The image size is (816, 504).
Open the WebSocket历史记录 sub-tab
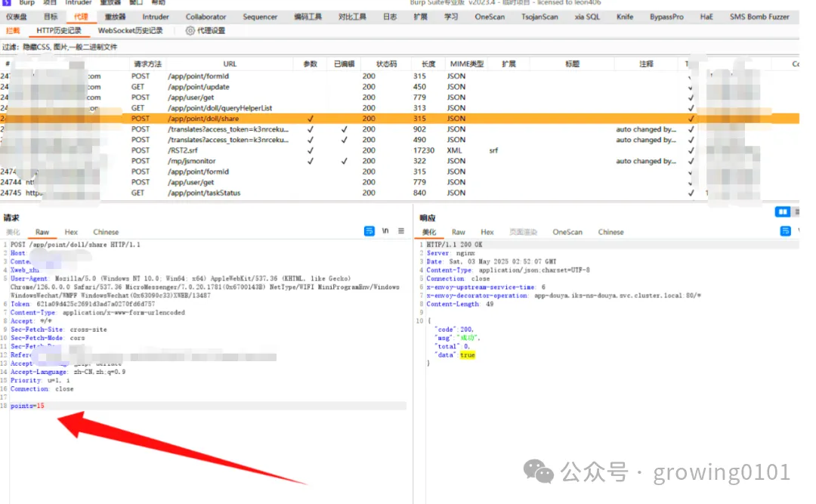[x=130, y=31]
